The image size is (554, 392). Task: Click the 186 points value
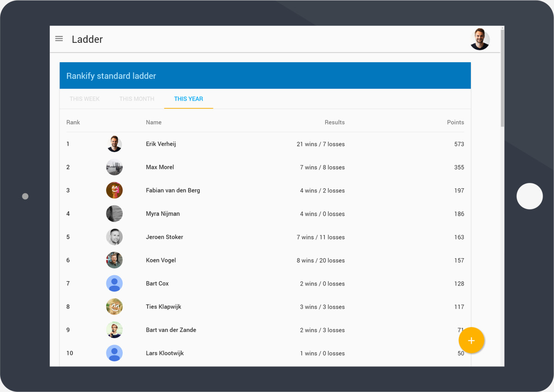459,214
